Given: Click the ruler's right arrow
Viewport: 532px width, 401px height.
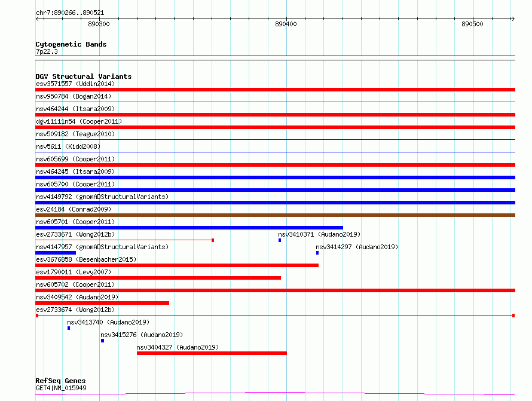Looking at the screenshot, I should [513, 19].
